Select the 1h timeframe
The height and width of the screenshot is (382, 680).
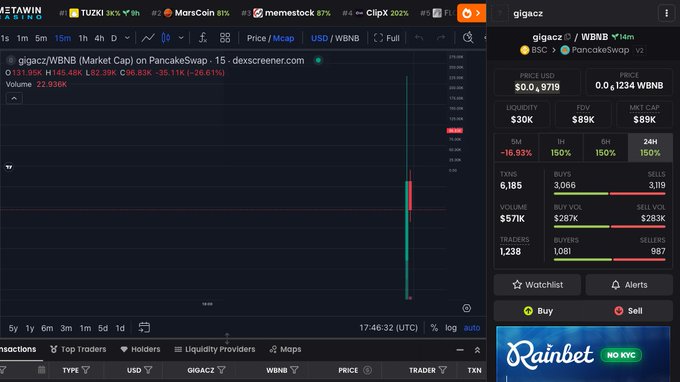[x=83, y=38]
